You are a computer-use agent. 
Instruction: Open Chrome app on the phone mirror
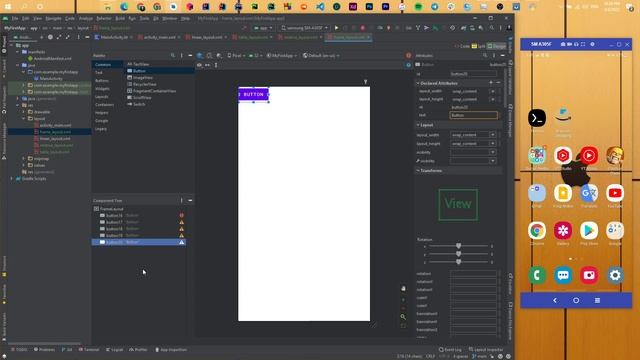(x=537, y=231)
